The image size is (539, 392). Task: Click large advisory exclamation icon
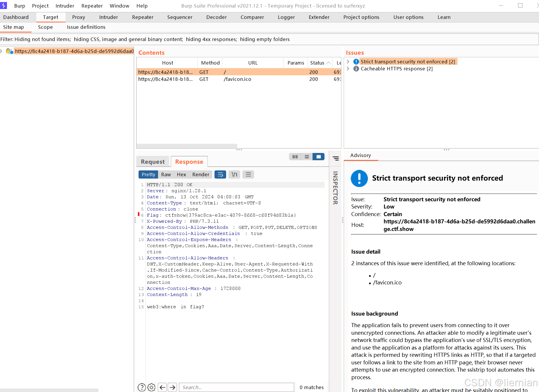359,178
